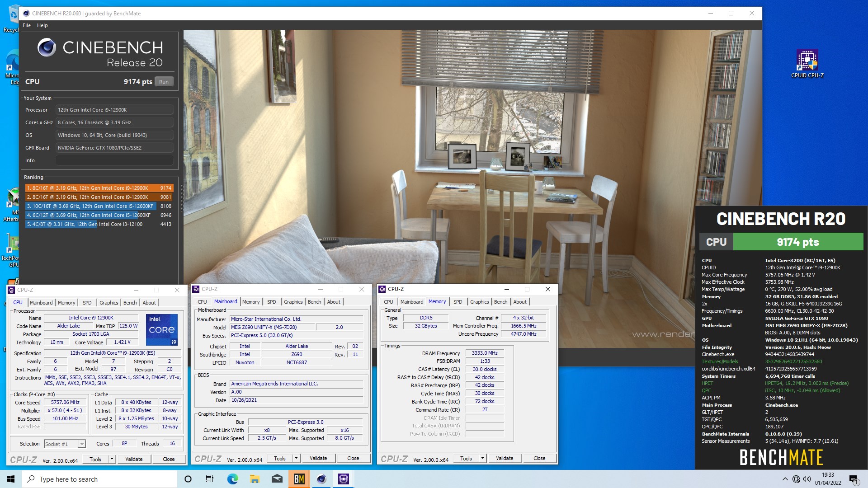868x488 pixels.
Task: Open Cortana from the taskbar
Action: (188, 479)
